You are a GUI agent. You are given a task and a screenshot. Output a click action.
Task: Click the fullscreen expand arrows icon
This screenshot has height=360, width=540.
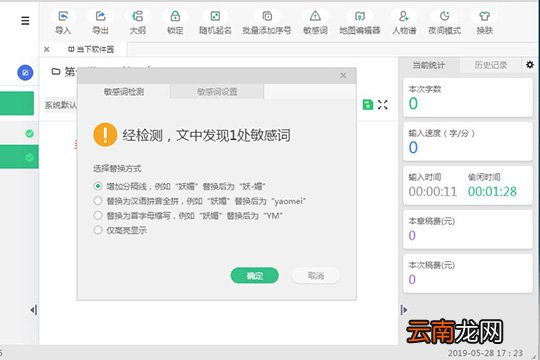coord(383,104)
